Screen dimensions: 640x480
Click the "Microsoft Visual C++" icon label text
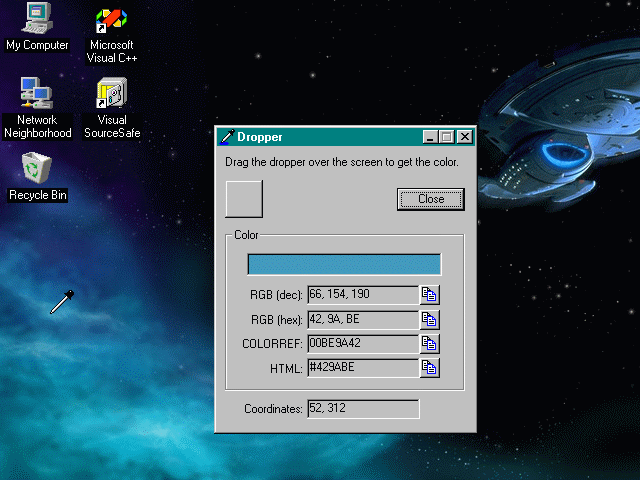[111, 51]
